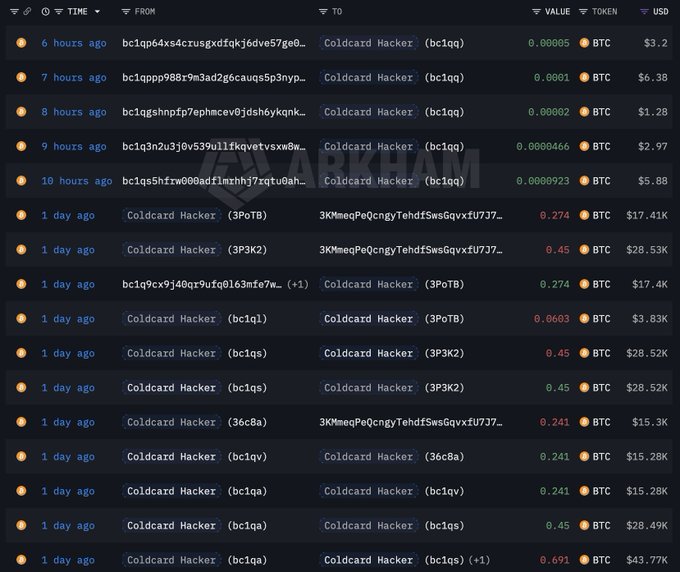
Task: Click the Bitcoin chain icon on the 8 hours ago row
Action: click(x=21, y=112)
